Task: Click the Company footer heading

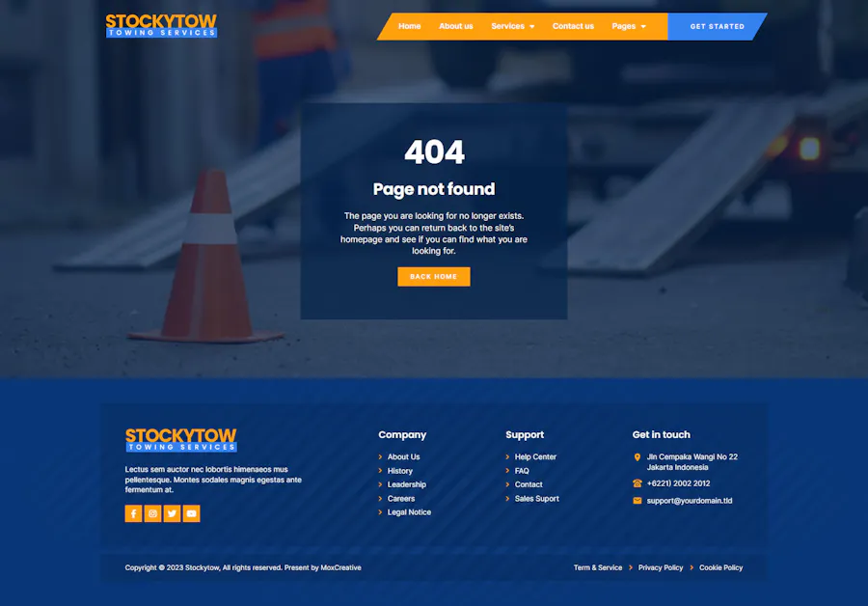Action: pyautogui.click(x=402, y=435)
